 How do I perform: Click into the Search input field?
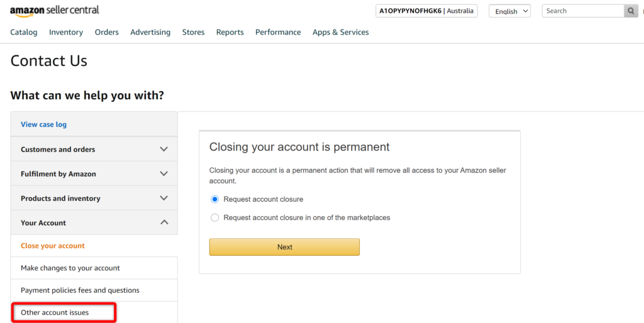click(x=583, y=11)
